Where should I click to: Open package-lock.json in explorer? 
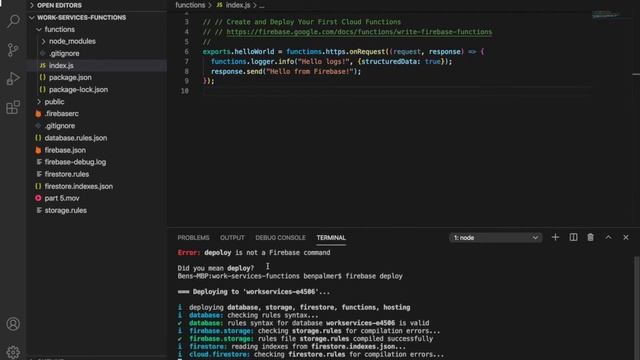(x=78, y=89)
